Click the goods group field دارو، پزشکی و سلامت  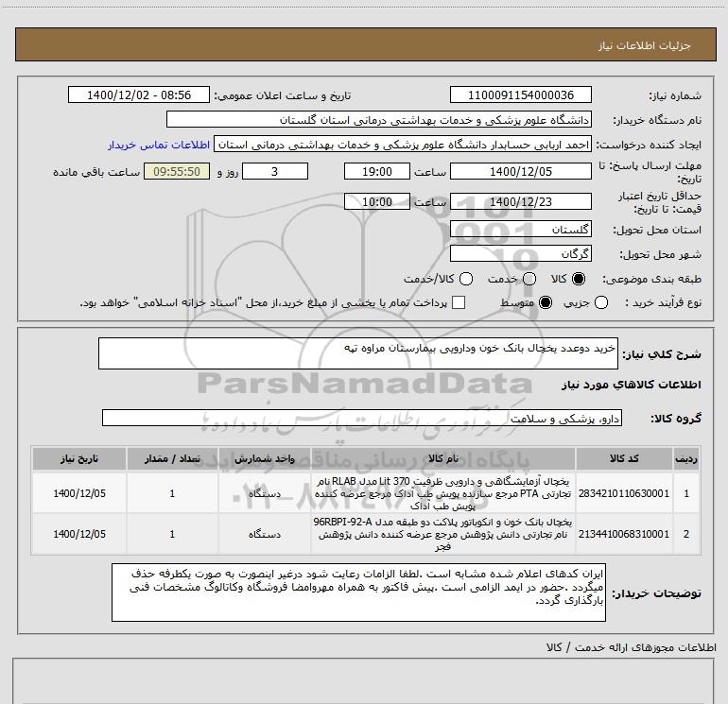click(x=362, y=418)
